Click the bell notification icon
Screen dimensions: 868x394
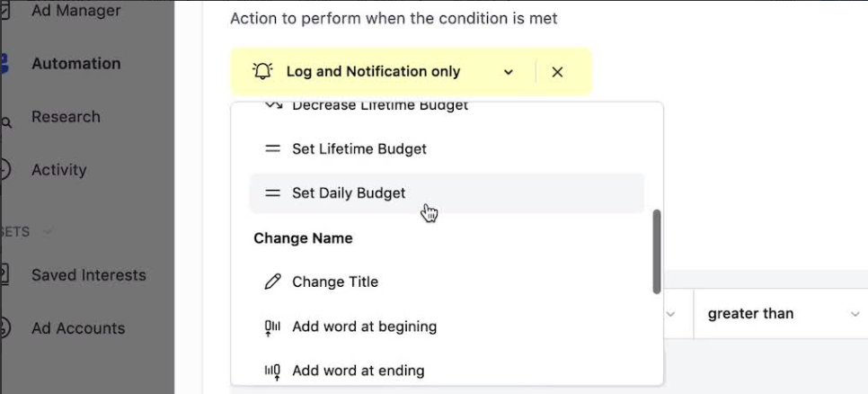pos(262,71)
